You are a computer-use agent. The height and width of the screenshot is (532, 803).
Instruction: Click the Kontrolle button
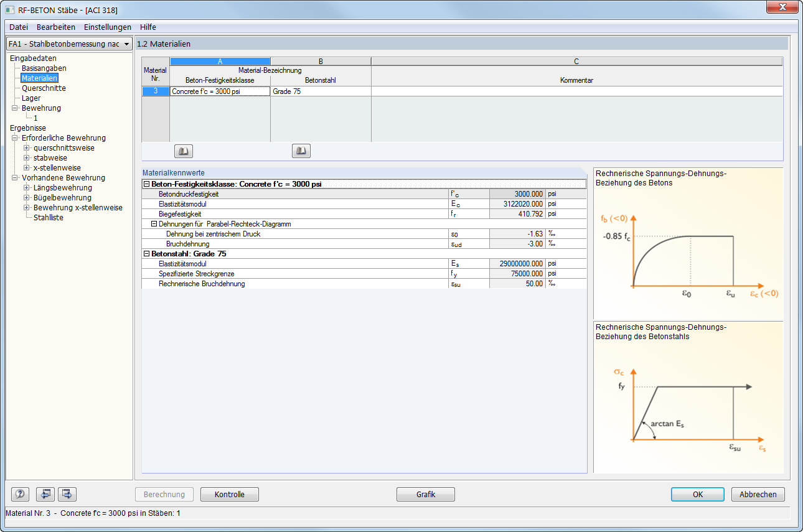coord(230,495)
